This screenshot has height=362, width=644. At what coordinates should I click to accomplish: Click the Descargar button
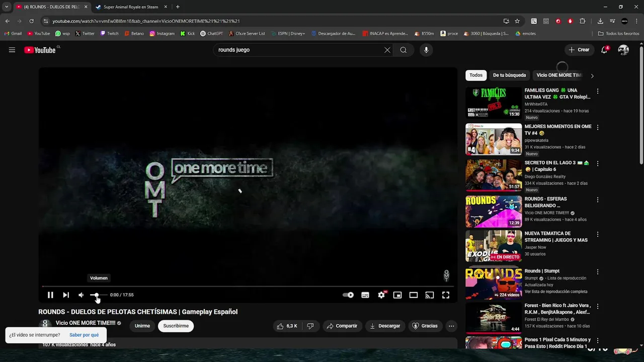[385, 326]
